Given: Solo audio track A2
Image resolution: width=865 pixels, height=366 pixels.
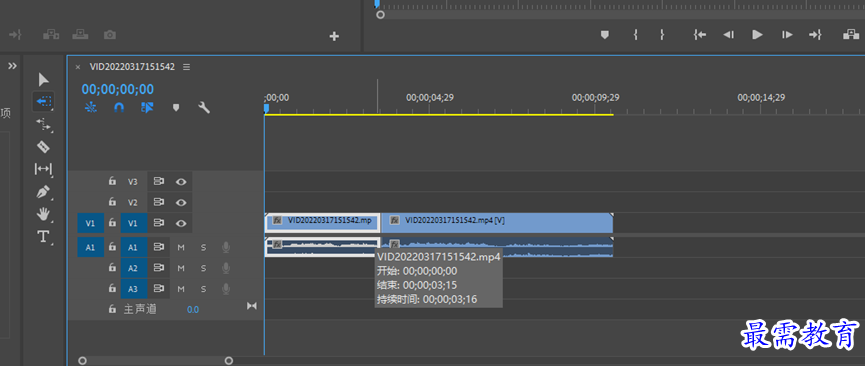Looking at the screenshot, I should 203,268.
